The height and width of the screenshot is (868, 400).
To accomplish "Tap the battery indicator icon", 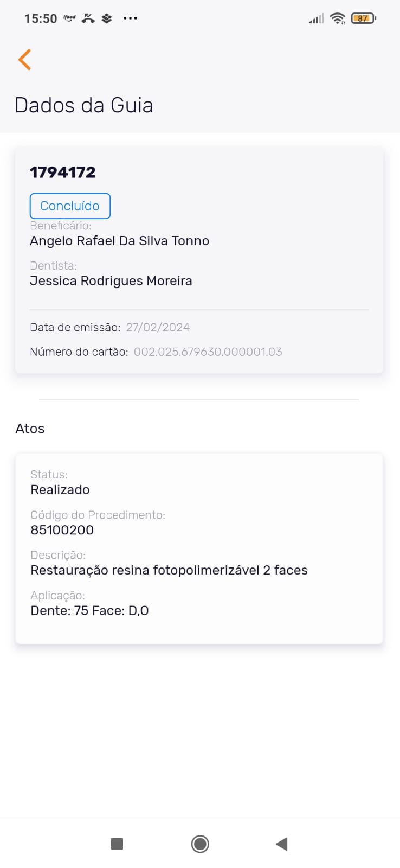I will (363, 18).
